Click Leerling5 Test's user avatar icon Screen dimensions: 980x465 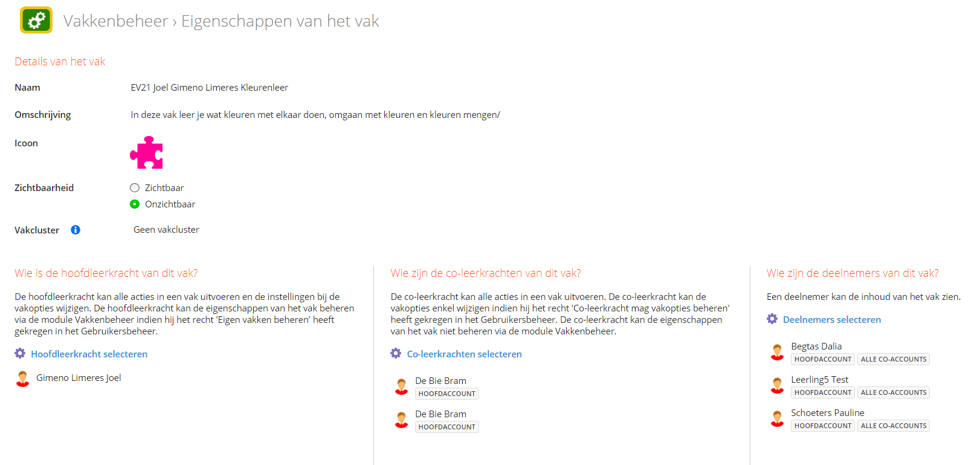(x=778, y=385)
